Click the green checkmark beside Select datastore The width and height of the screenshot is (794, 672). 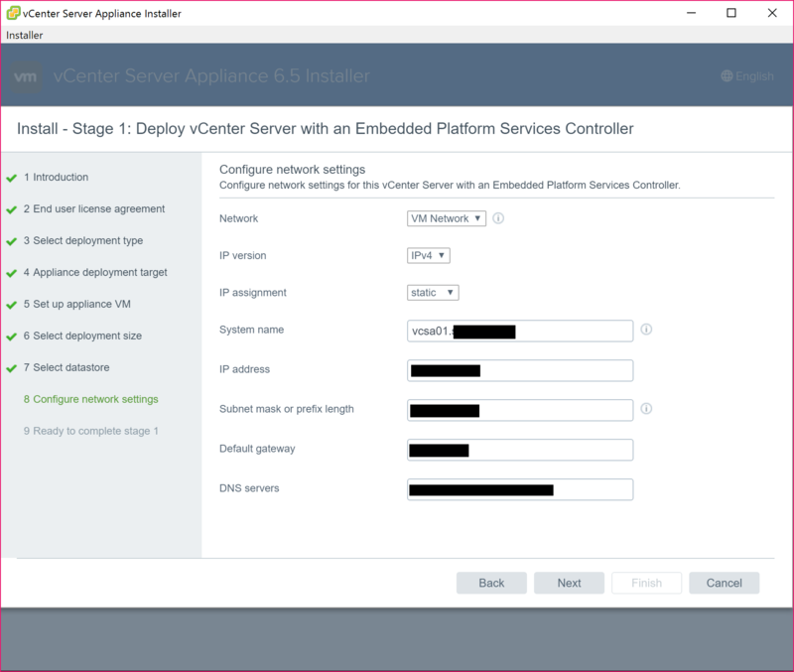(x=12, y=368)
